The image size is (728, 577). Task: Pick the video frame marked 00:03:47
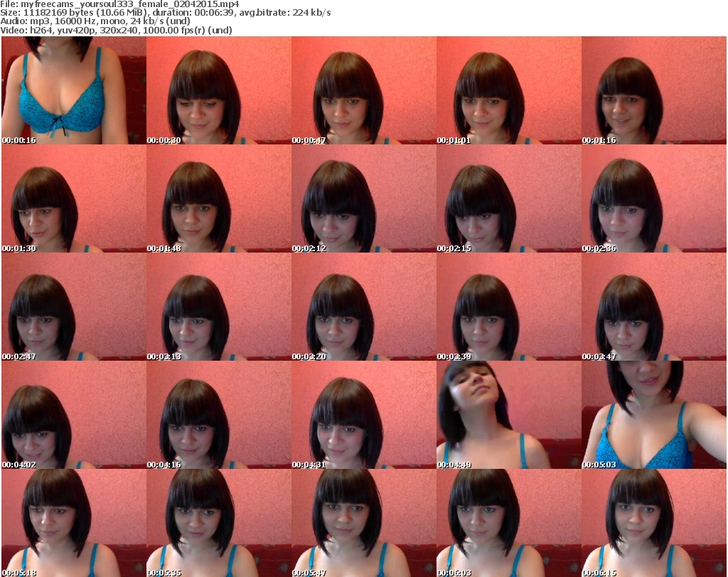coord(654,307)
